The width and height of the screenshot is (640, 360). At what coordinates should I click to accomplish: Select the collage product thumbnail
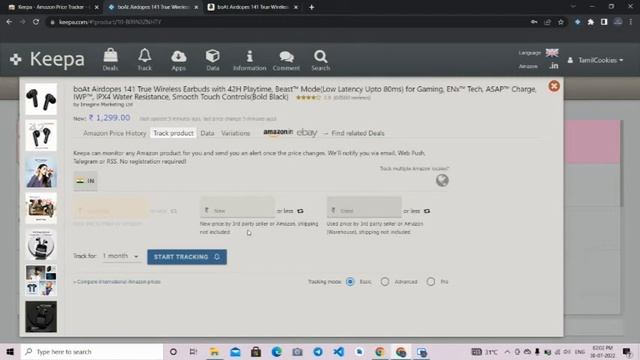[41, 280]
